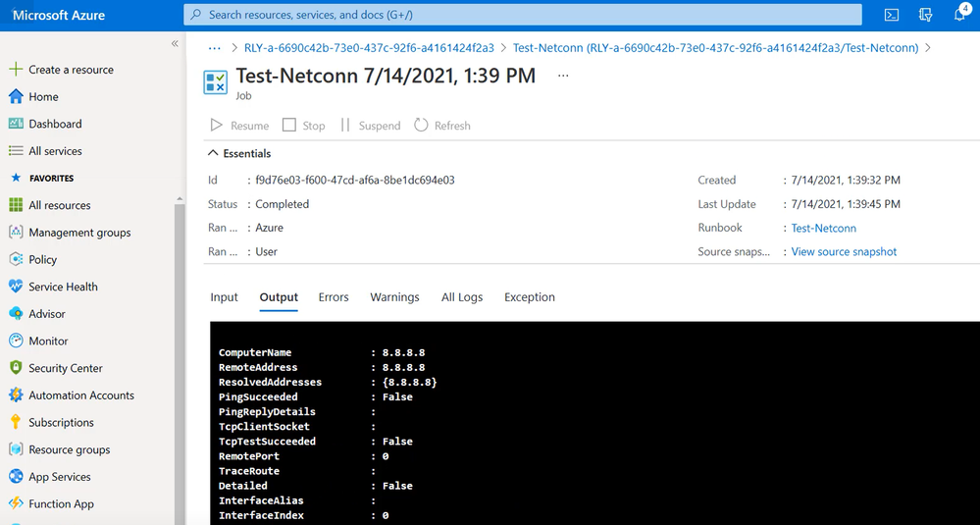The image size is (980, 525).
Task: Click the All services list icon
Action: point(16,150)
